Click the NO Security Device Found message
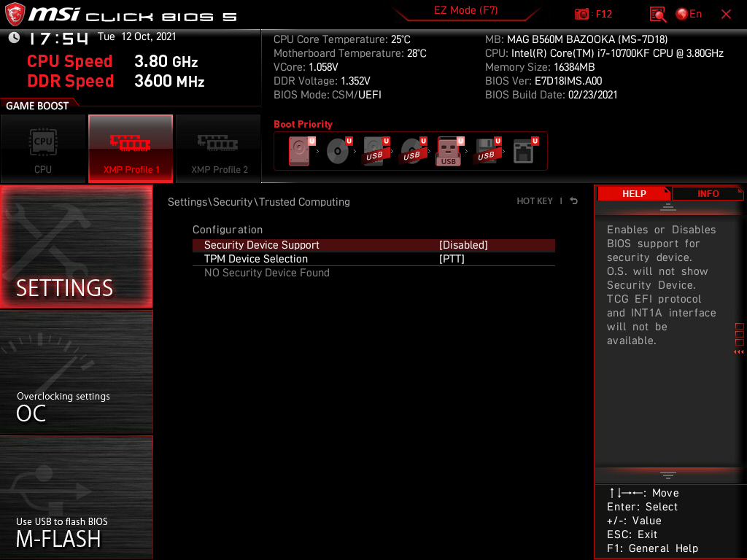Screen dimensions: 747x560 click(x=267, y=273)
